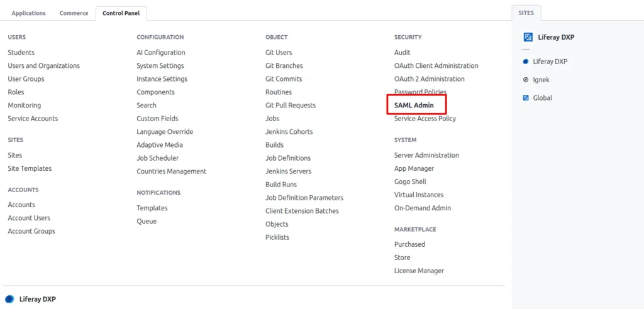644x309 pixels.
Task: Click the Liferay DXP logo icon in Sites panel header
Action: [x=528, y=37]
